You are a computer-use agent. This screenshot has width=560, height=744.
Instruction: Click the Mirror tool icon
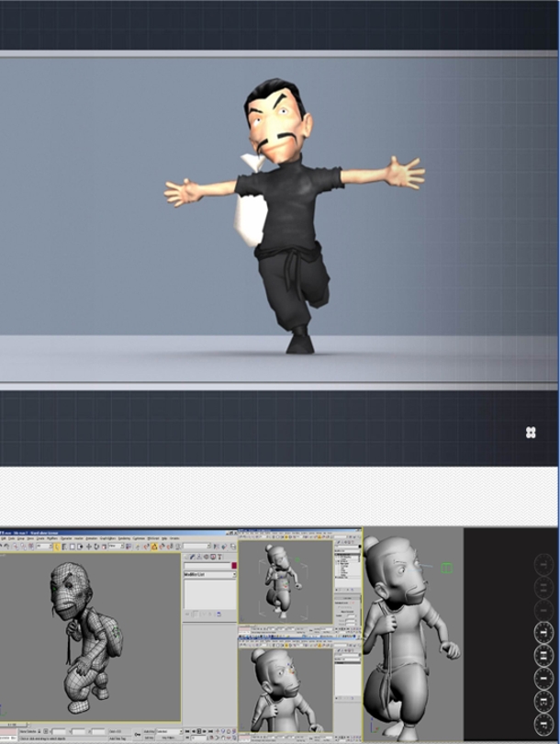(216, 547)
